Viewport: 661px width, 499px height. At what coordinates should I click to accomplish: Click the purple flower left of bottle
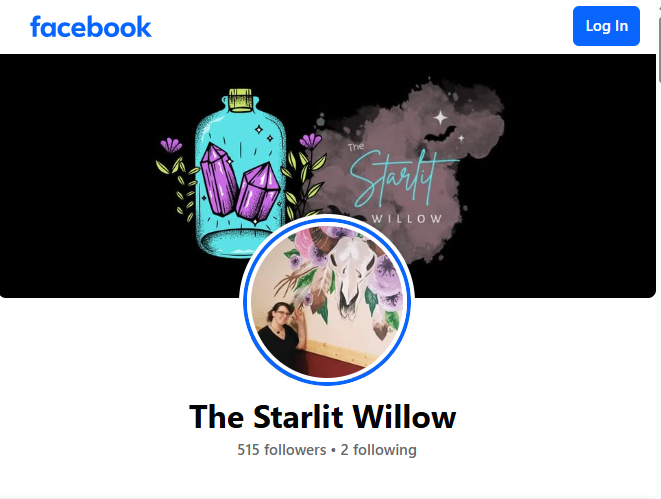[171, 145]
